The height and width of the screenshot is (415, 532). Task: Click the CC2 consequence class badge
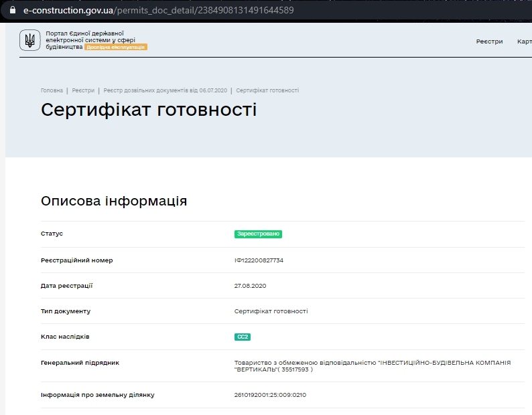click(243, 337)
